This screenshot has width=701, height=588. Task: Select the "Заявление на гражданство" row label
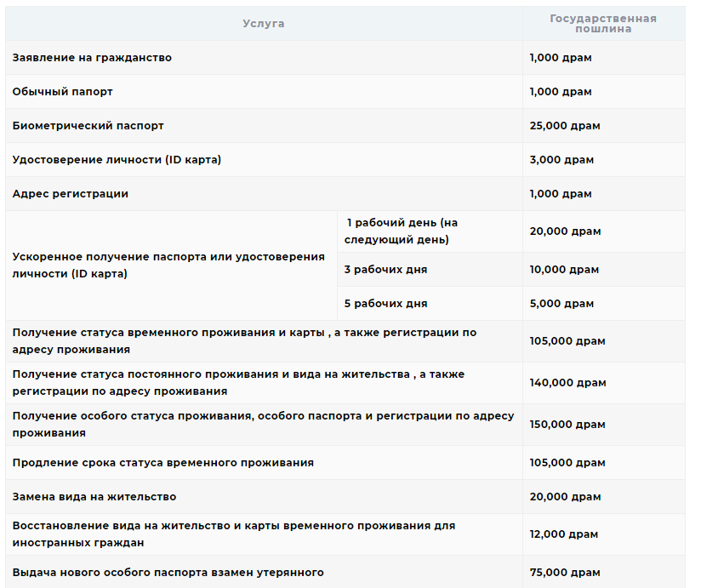tap(92, 58)
